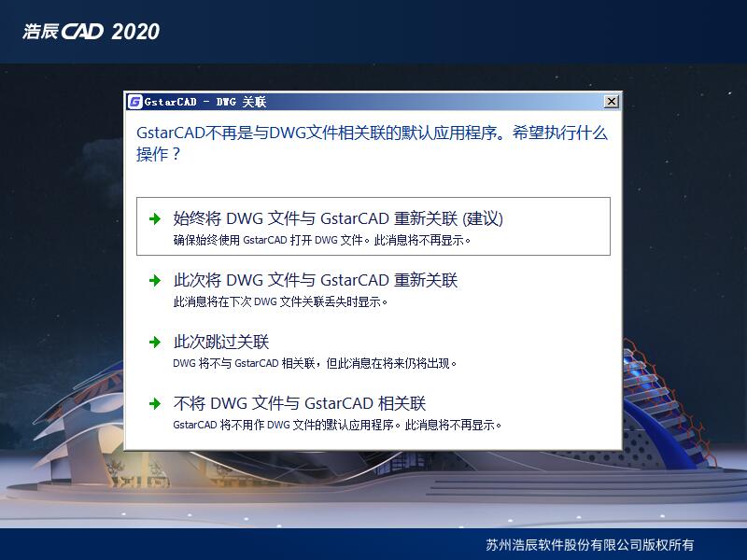Click the GstarCAD G icon in title bar
This screenshot has width=747, height=560.
click(135, 102)
